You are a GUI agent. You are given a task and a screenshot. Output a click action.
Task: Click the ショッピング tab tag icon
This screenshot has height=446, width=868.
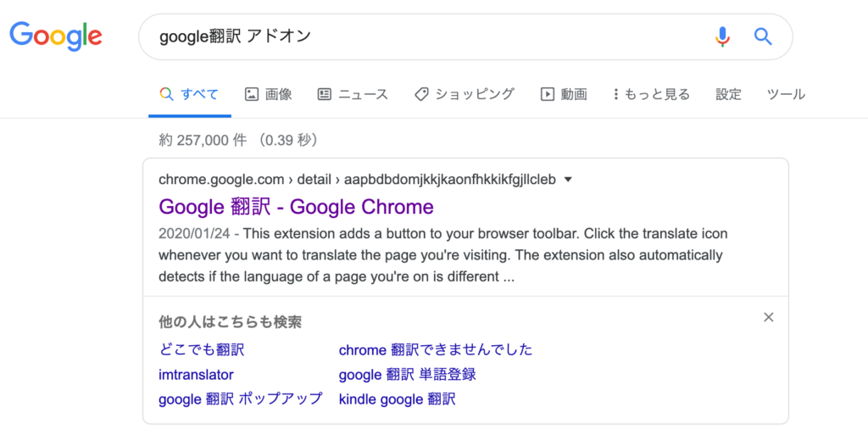point(421,94)
